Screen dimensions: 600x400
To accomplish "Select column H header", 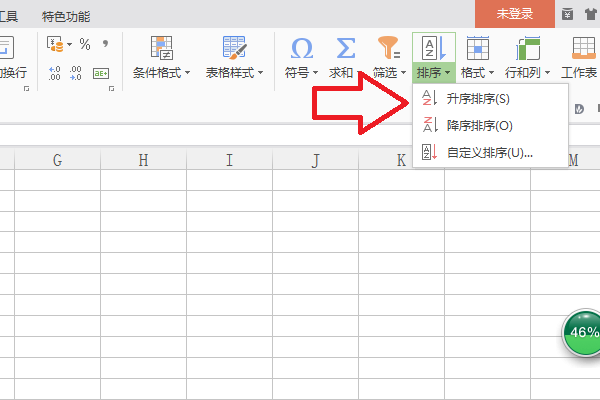I will tap(143, 160).
